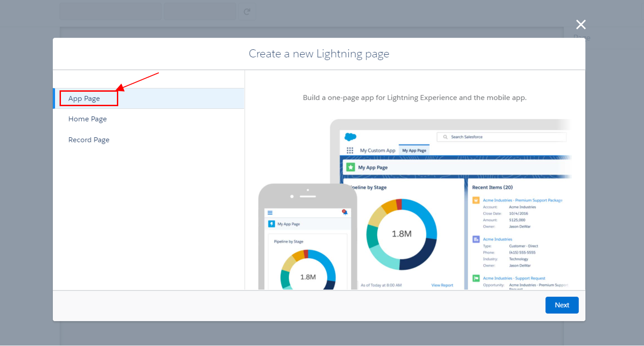Viewport: 644px width, 346px height.
Task: Click the orange crown opportunity icon
Action: click(x=476, y=200)
